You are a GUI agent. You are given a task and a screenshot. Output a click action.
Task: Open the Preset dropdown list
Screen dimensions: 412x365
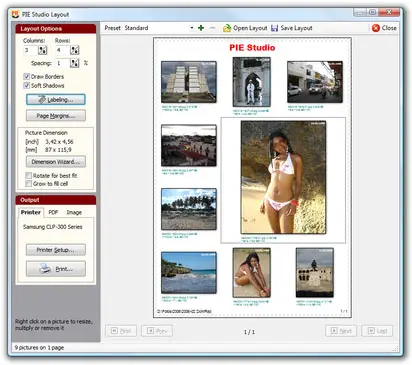[192, 28]
